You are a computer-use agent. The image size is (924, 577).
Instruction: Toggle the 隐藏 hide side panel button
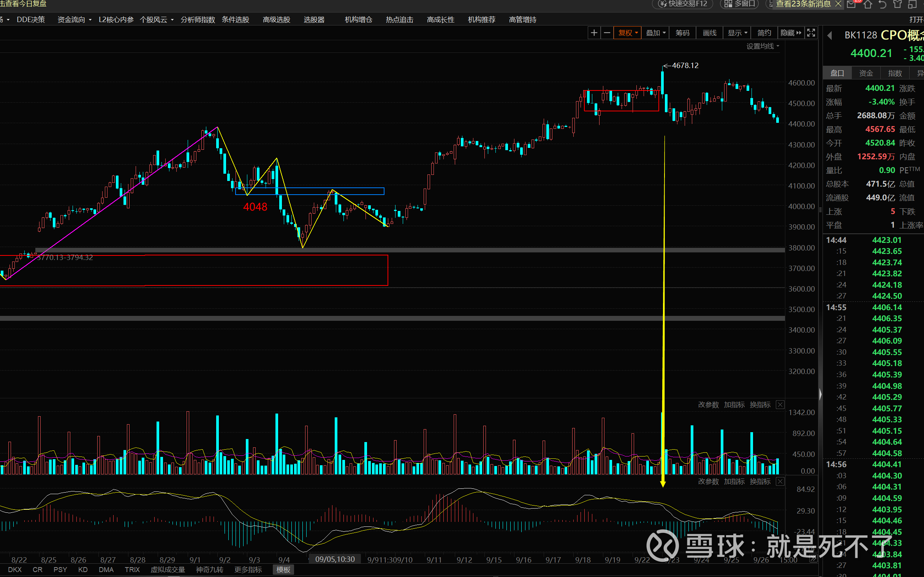791,33
